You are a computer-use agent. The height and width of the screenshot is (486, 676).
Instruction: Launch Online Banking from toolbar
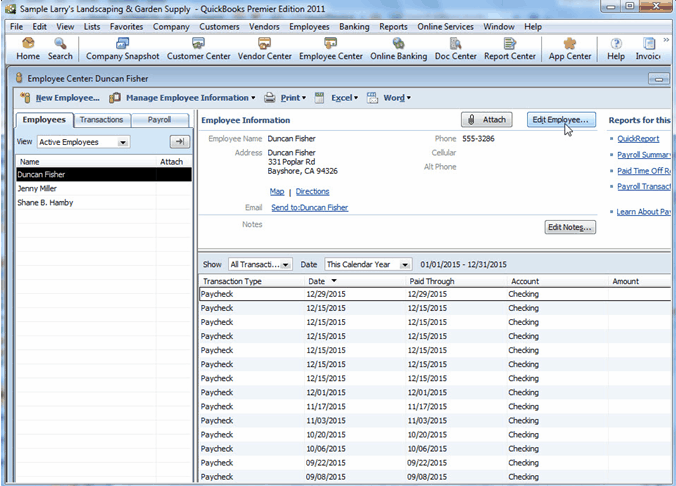(398, 49)
